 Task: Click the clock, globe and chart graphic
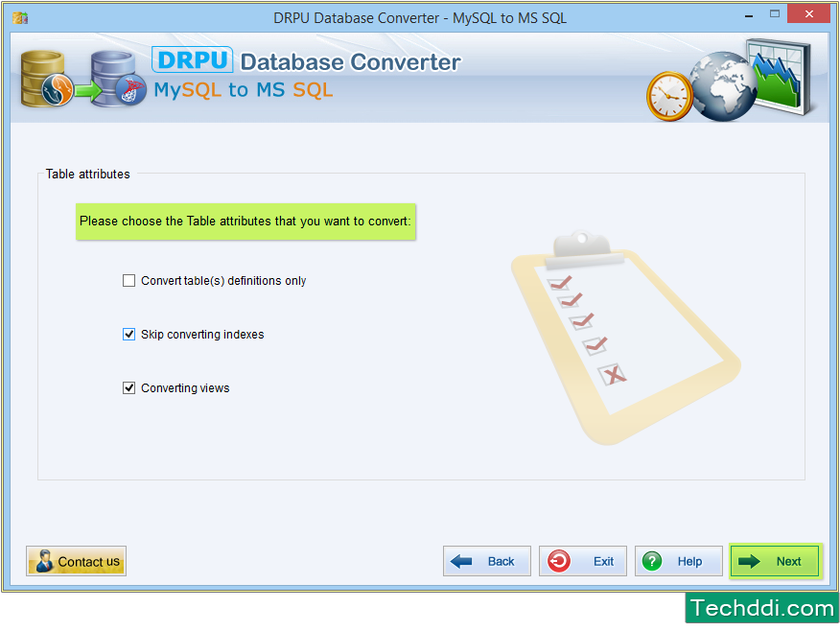(729, 81)
